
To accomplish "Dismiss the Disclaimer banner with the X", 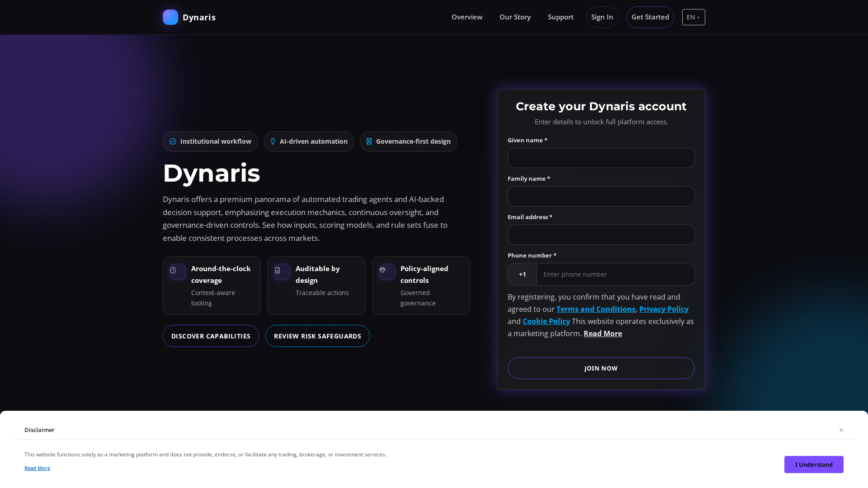I will 841,430.
